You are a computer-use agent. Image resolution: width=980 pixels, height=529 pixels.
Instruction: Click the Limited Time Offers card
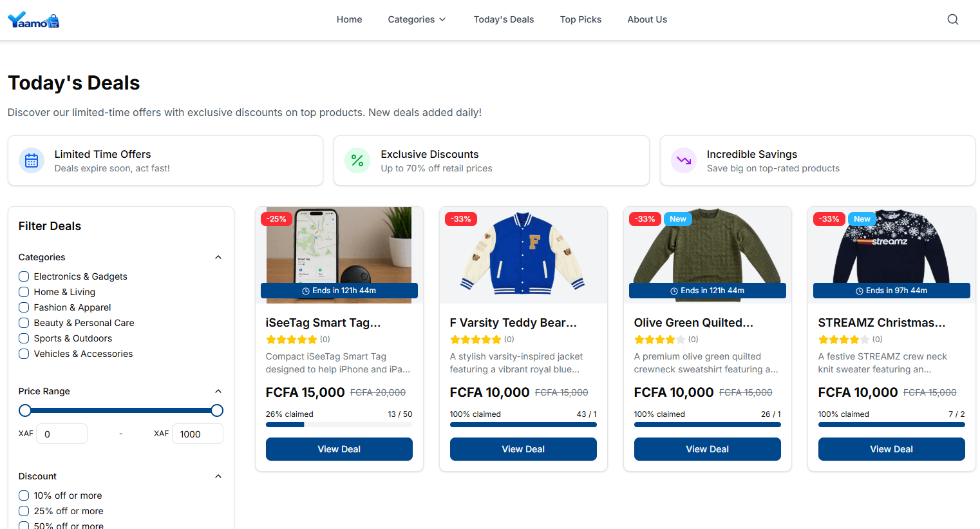(x=165, y=160)
